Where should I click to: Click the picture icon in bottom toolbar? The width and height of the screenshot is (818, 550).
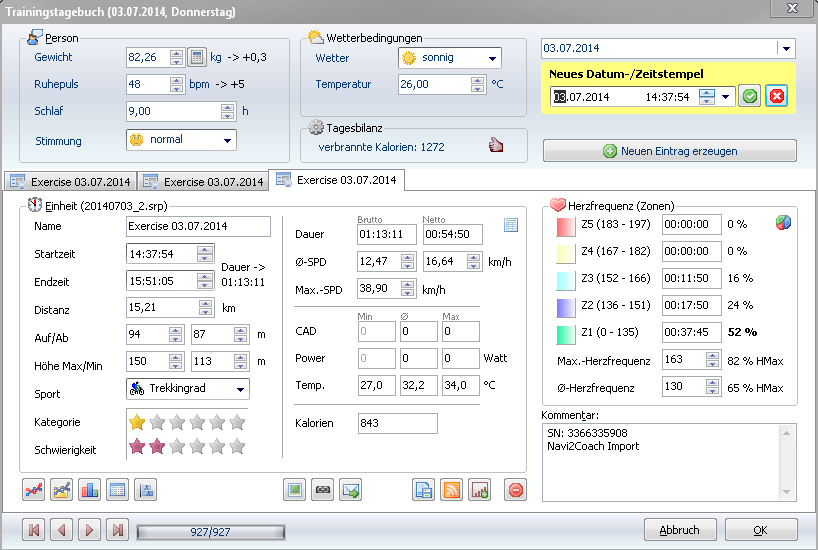(x=295, y=490)
